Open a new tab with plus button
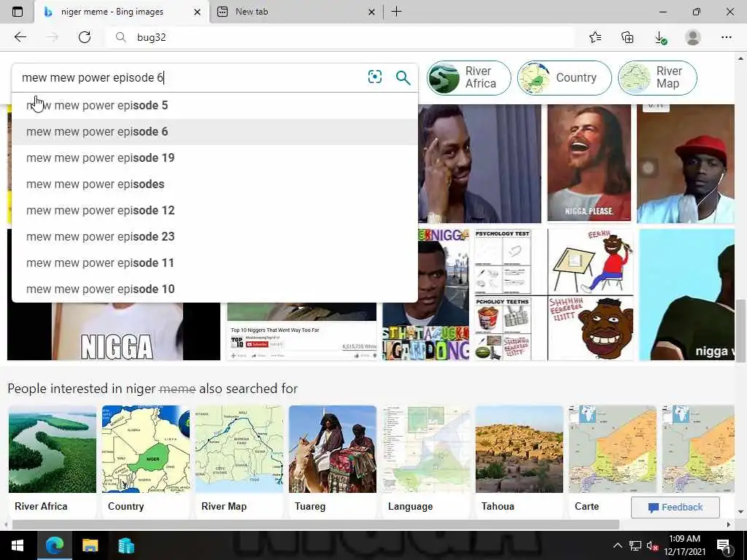 (x=396, y=12)
